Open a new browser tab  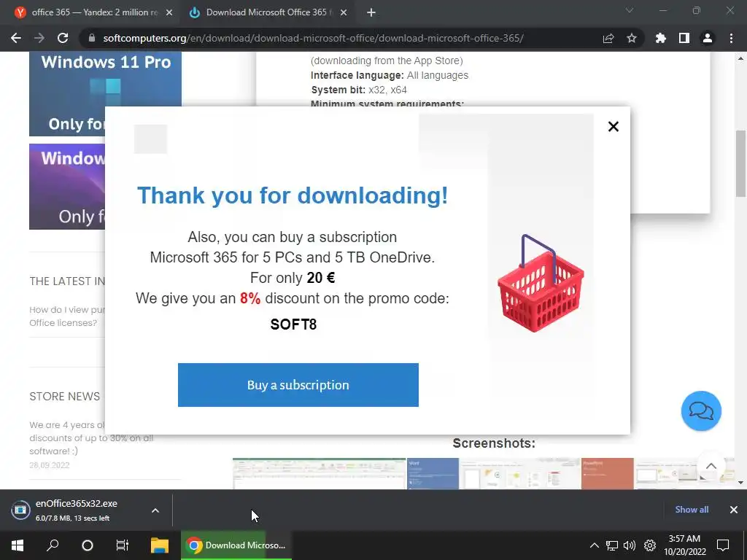[371, 13]
